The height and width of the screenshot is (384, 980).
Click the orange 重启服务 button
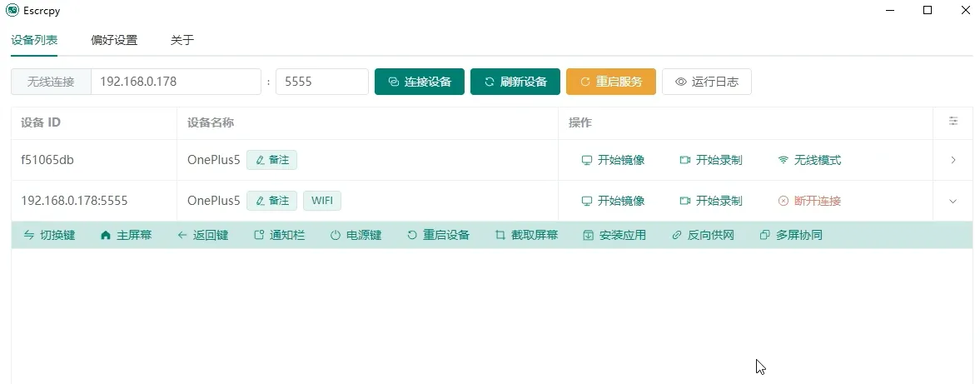click(x=611, y=82)
